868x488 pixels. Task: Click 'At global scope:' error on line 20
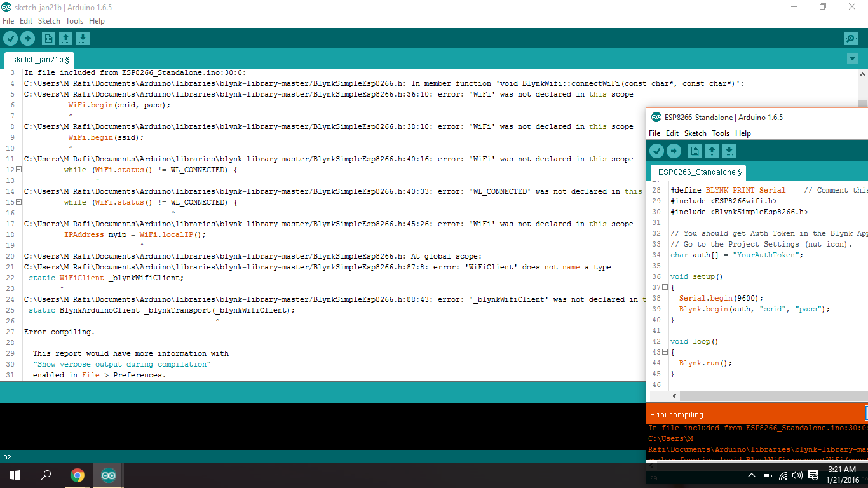(x=447, y=256)
